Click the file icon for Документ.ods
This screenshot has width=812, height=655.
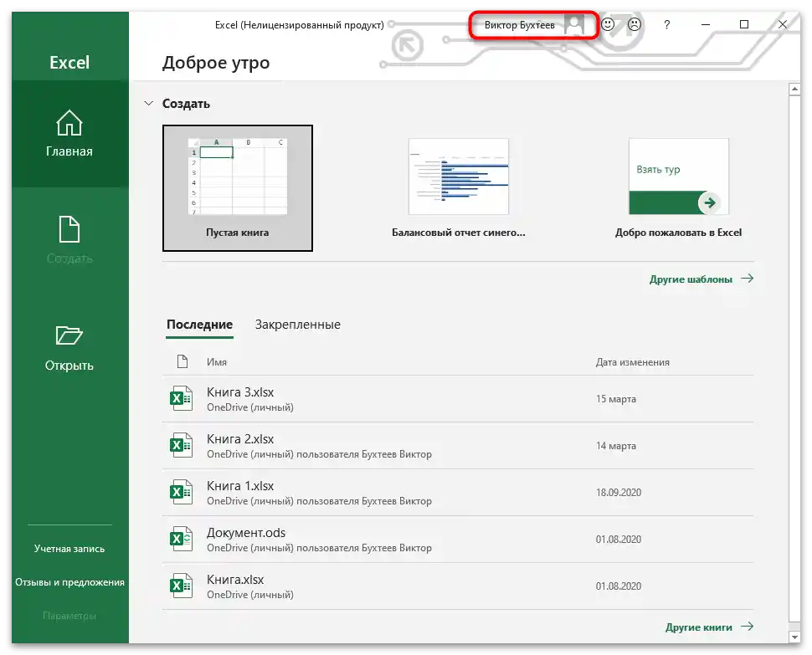pyautogui.click(x=182, y=539)
